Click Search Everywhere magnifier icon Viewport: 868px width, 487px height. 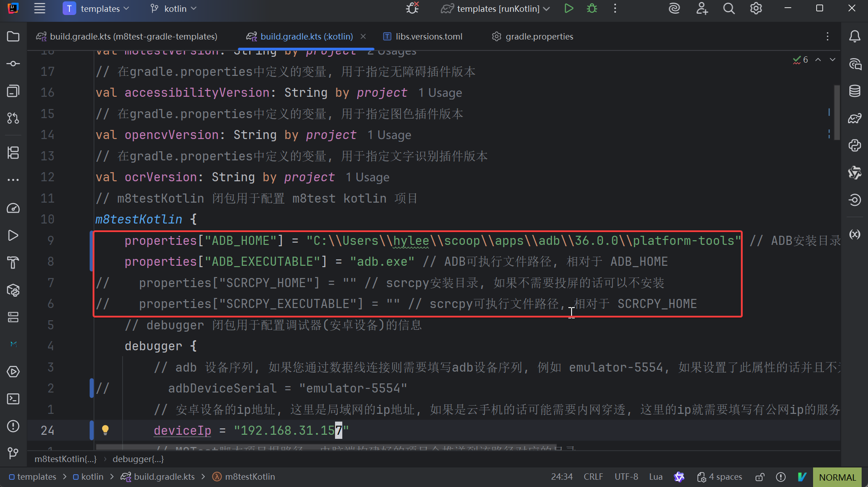pos(729,9)
